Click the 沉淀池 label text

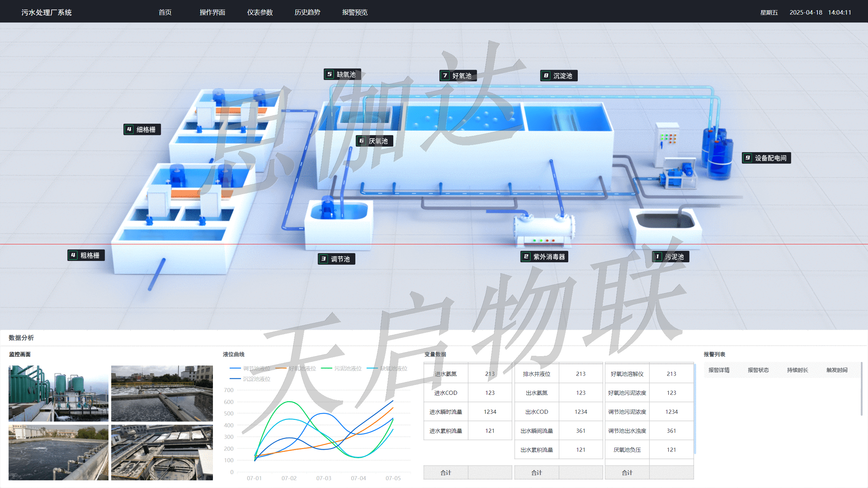point(563,76)
